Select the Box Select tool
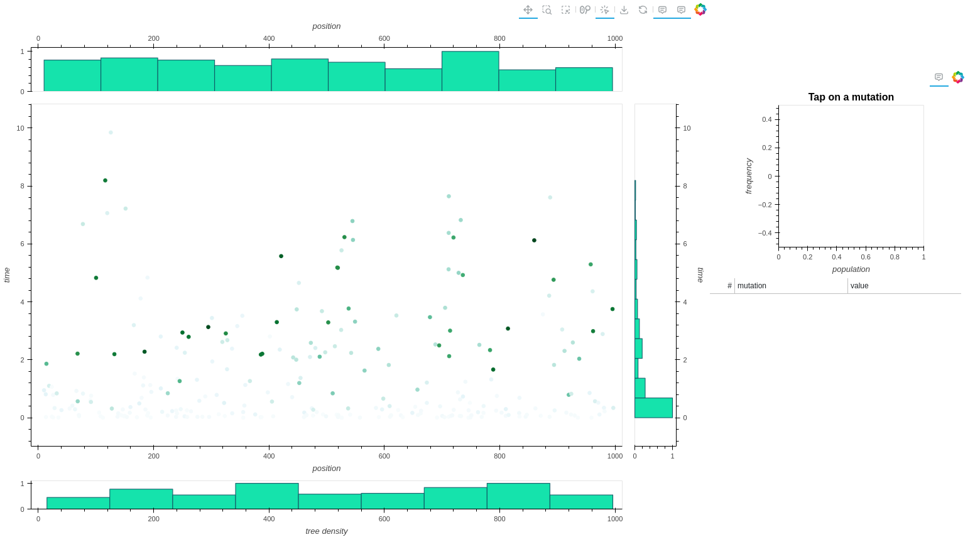The width and height of the screenshot is (980, 537). click(x=566, y=9)
